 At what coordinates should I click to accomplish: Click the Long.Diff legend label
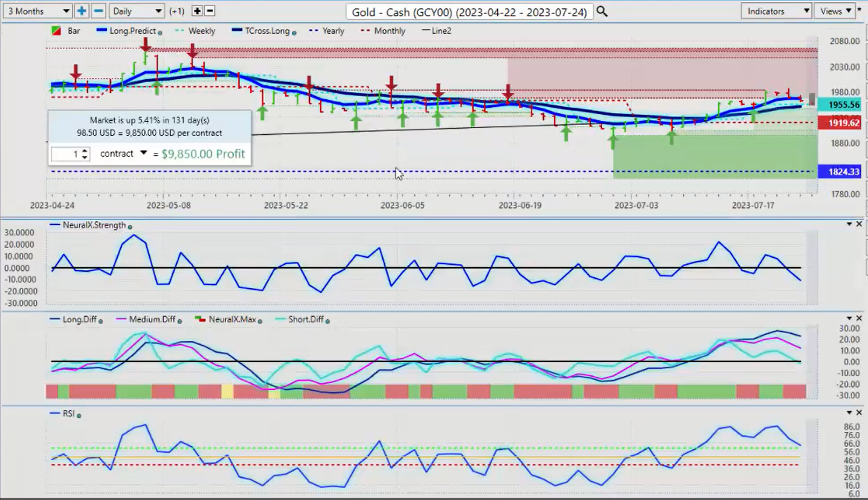pyautogui.click(x=80, y=319)
